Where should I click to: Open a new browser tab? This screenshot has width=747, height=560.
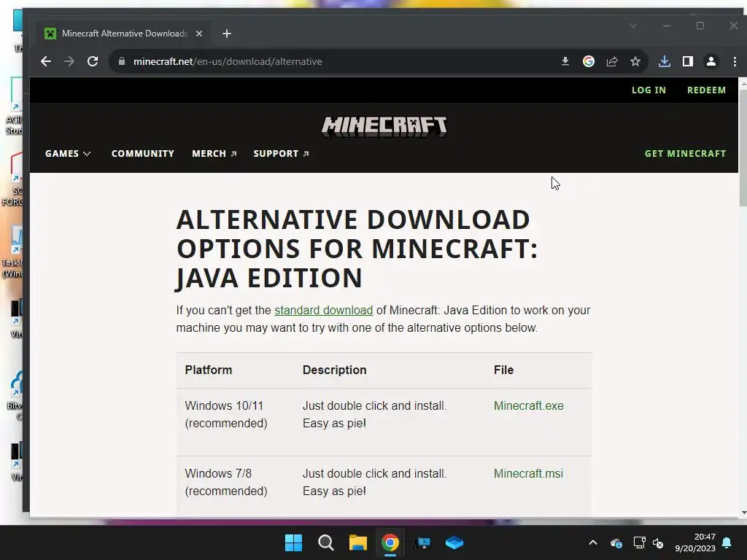227,34
